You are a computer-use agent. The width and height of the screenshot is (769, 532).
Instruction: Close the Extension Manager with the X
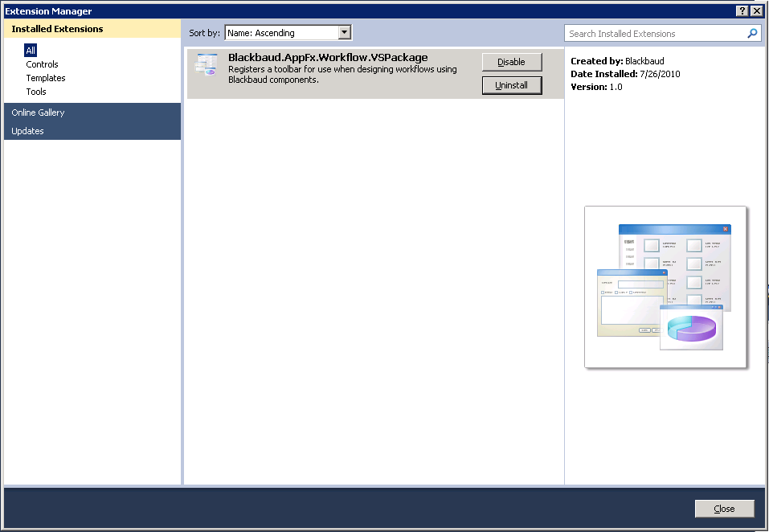click(x=757, y=10)
